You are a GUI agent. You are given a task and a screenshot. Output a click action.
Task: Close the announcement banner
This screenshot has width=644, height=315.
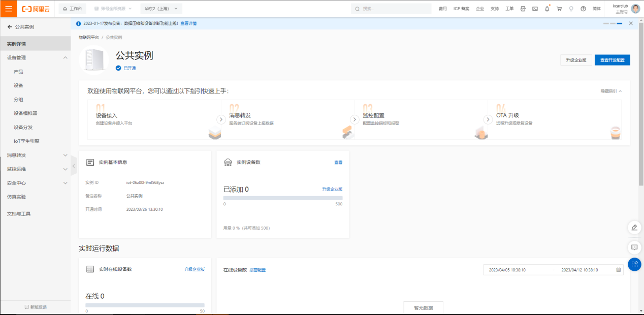631,23
